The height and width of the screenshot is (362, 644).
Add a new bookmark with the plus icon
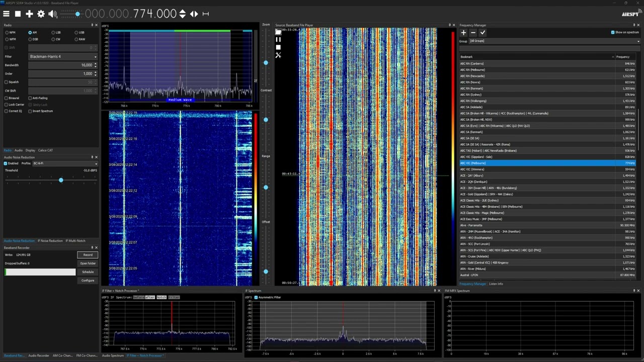click(x=463, y=32)
